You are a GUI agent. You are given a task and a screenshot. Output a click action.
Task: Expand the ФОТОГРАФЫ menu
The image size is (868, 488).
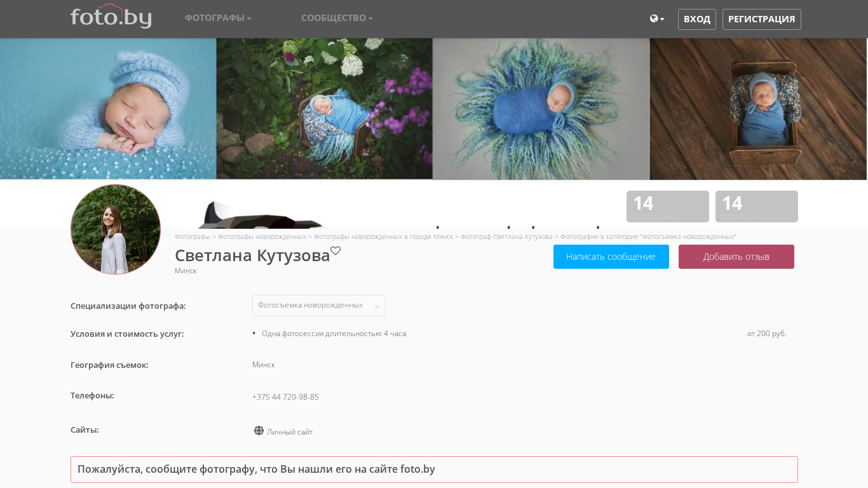[x=218, y=18]
